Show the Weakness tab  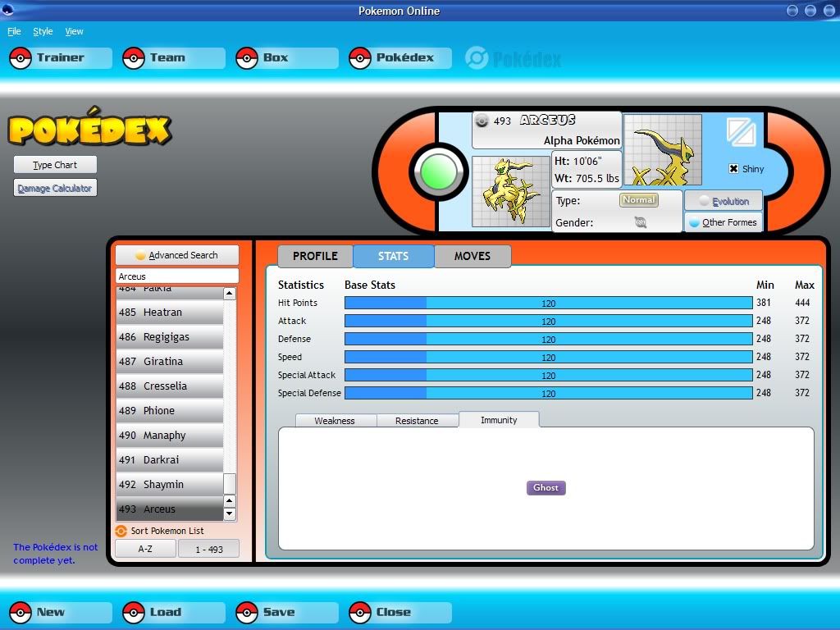click(x=335, y=421)
